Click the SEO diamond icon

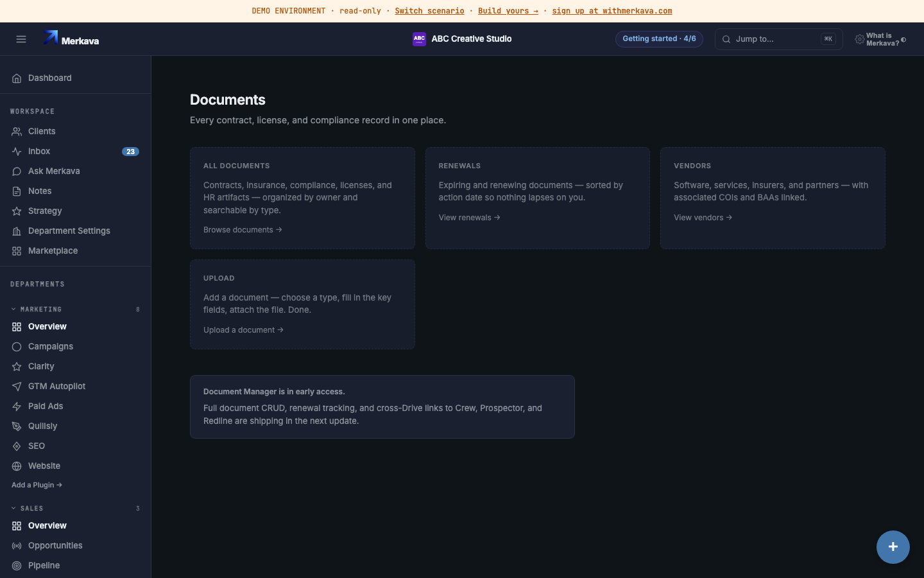click(x=17, y=446)
